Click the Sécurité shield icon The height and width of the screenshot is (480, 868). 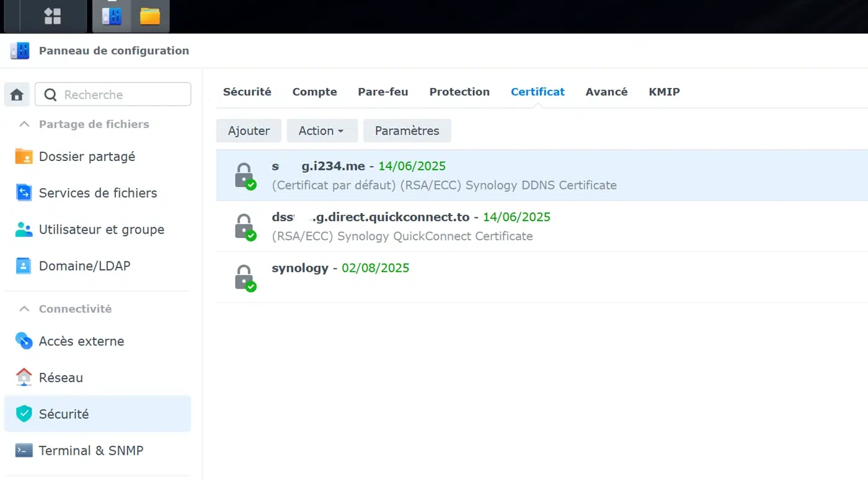24,414
